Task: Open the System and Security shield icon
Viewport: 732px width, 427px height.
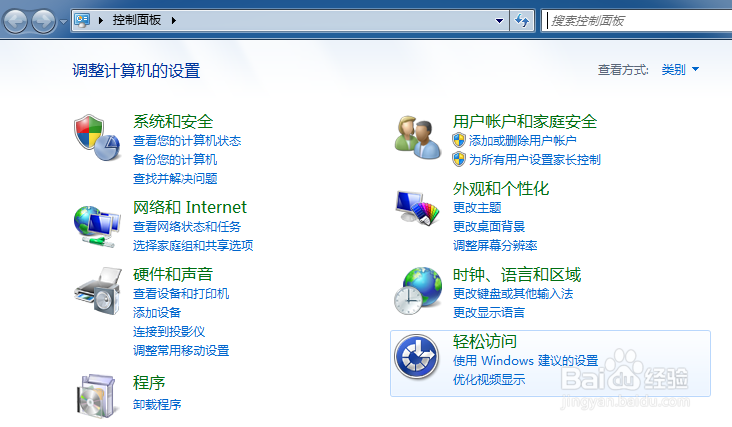Action: click(x=97, y=138)
